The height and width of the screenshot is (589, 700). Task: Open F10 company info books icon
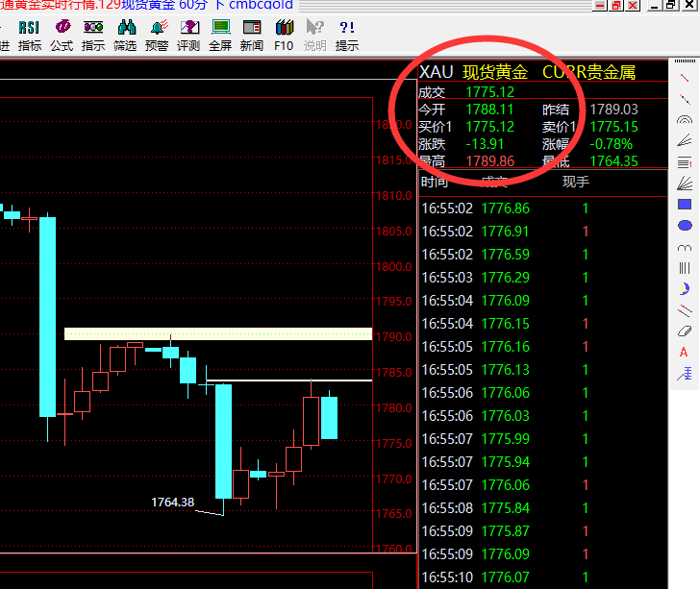click(284, 35)
